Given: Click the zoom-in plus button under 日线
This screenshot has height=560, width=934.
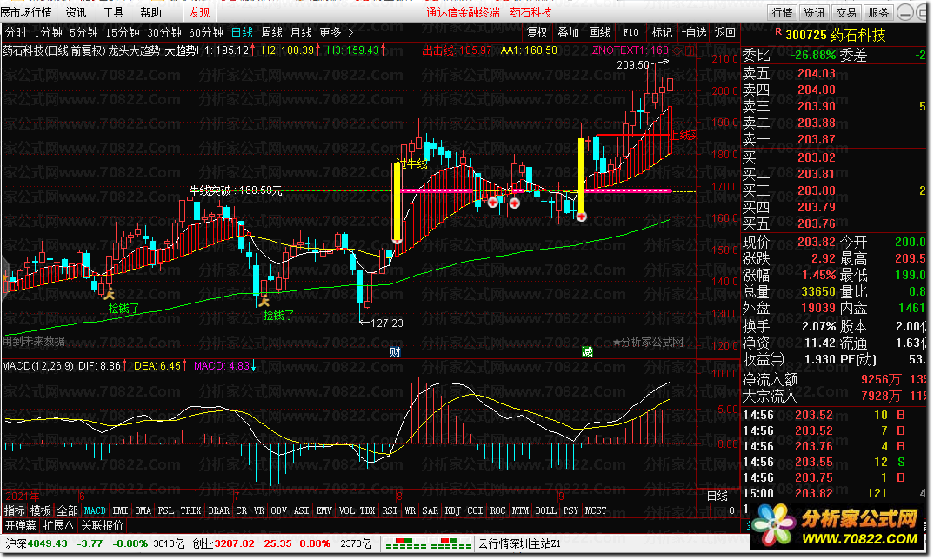Looking at the screenshot, I should click(x=704, y=510).
